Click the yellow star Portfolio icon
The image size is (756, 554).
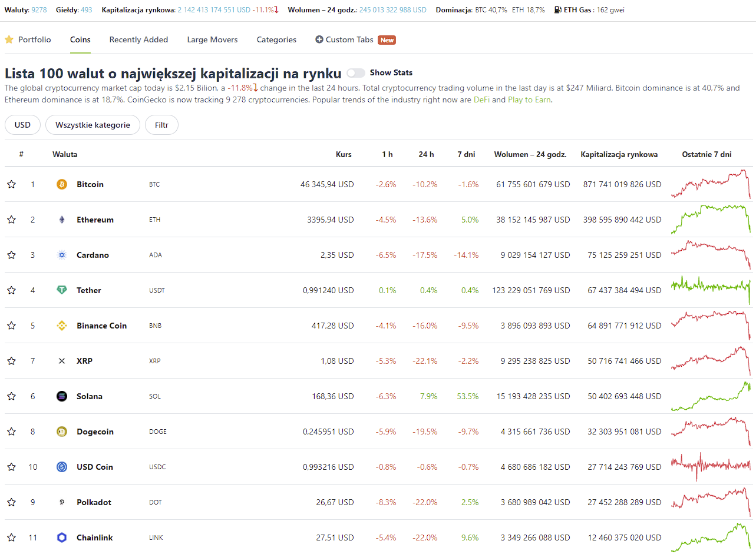[x=9, y=39]
